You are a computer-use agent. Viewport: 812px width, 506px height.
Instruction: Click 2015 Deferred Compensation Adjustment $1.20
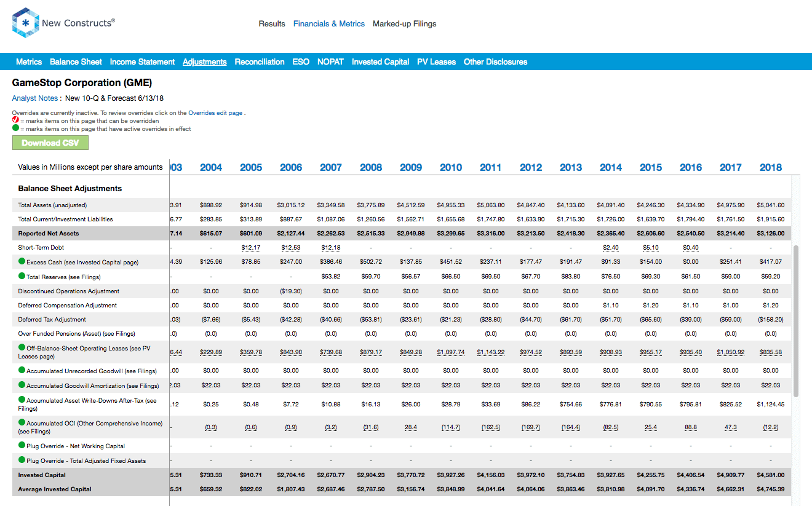[x=651, y=306]
